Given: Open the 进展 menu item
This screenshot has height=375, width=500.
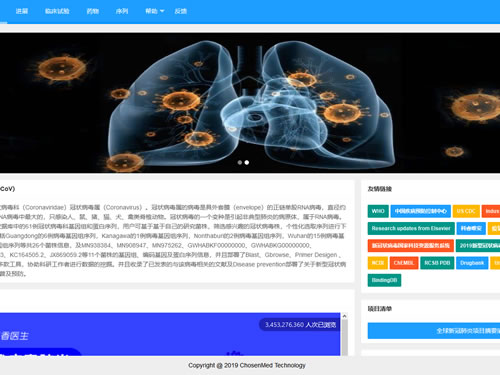Looking at the screenshot, I should [22, 11].
